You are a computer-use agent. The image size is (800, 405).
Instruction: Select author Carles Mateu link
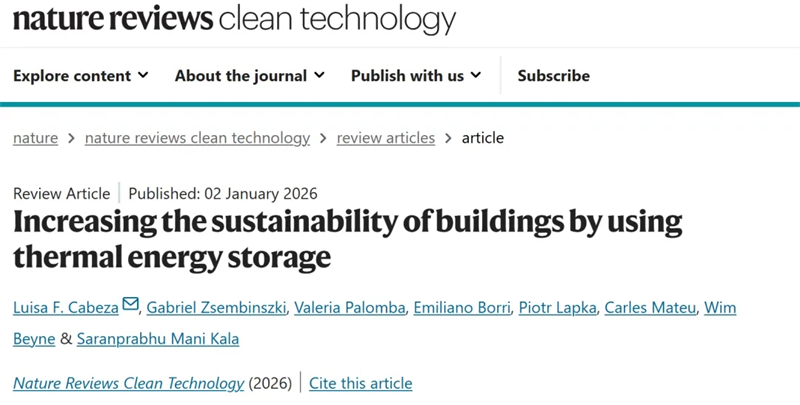click(x=652, y=307)
